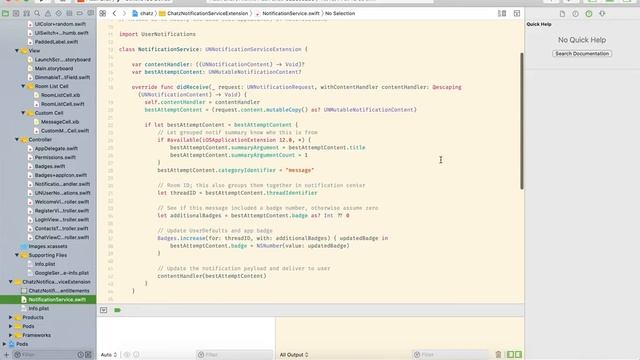Screen dimensions: 640x360
Task: Collapse the Room List Cell group
Action: [x=23, y=86]
